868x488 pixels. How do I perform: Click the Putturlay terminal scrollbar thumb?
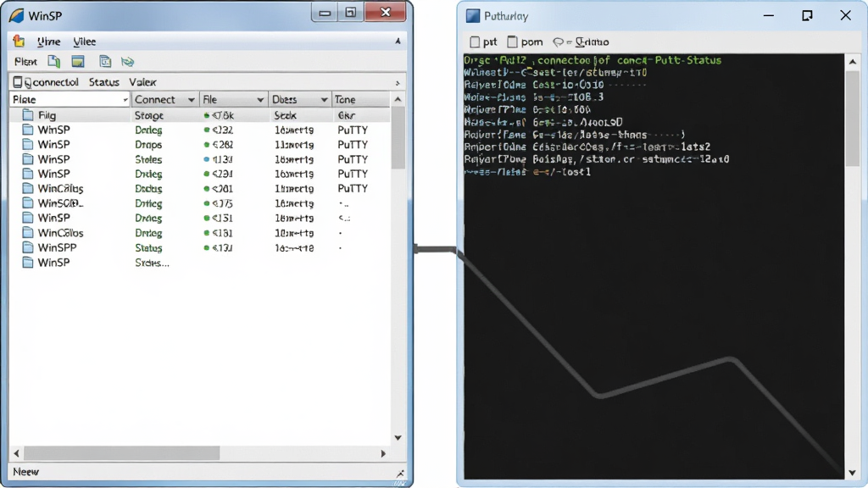[x=853, y=117]
